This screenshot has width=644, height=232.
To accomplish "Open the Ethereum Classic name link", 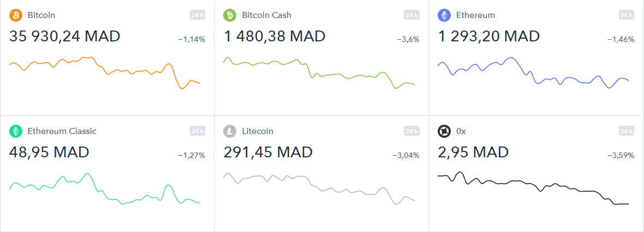I will click(x=62, y=131).
